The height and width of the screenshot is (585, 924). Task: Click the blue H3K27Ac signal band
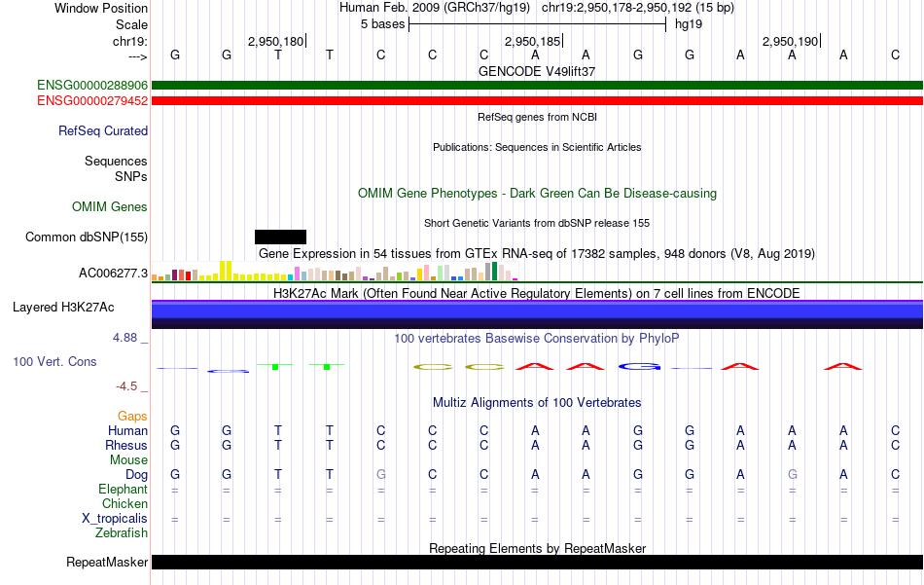pos(537,314)
